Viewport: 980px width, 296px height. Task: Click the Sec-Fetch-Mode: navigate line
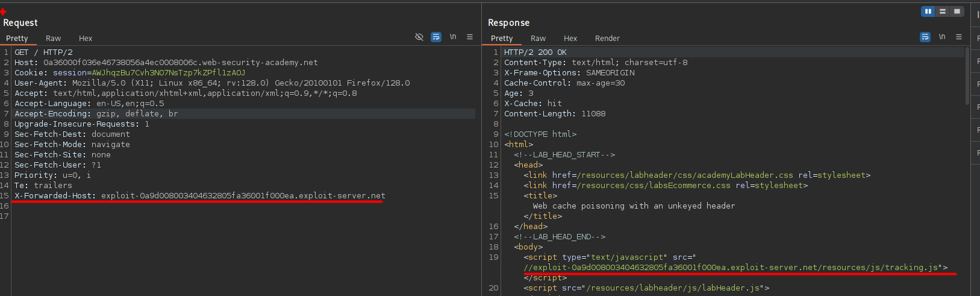tap(72, 145)
